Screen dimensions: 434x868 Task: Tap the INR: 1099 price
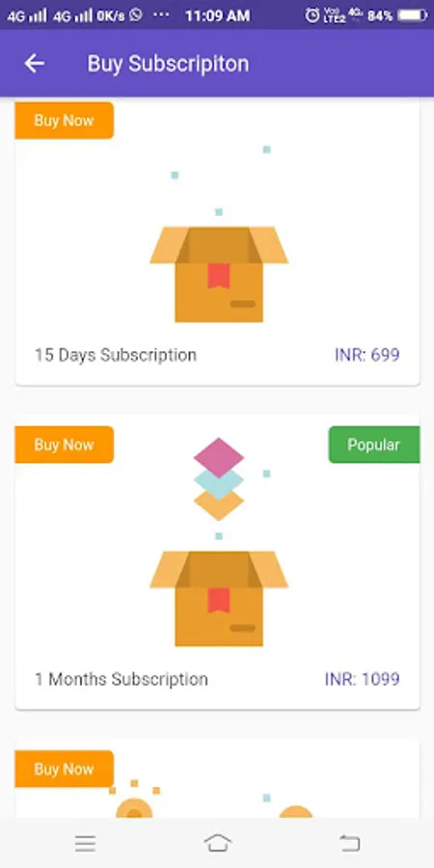tap(362, 679)
